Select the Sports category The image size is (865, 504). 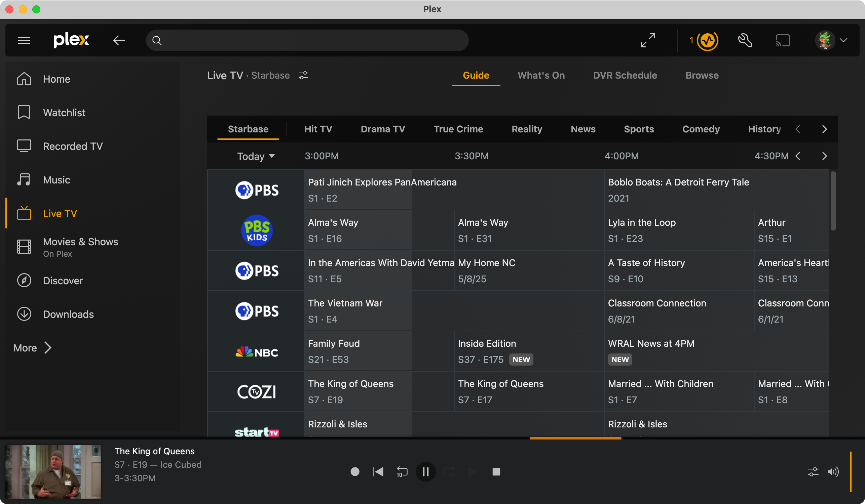(639, 129)
